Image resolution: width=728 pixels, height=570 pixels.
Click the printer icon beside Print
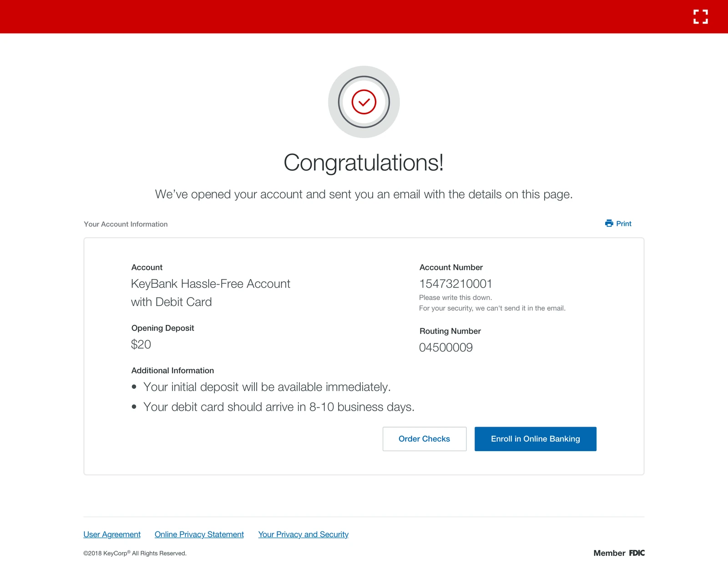point(609,223)
